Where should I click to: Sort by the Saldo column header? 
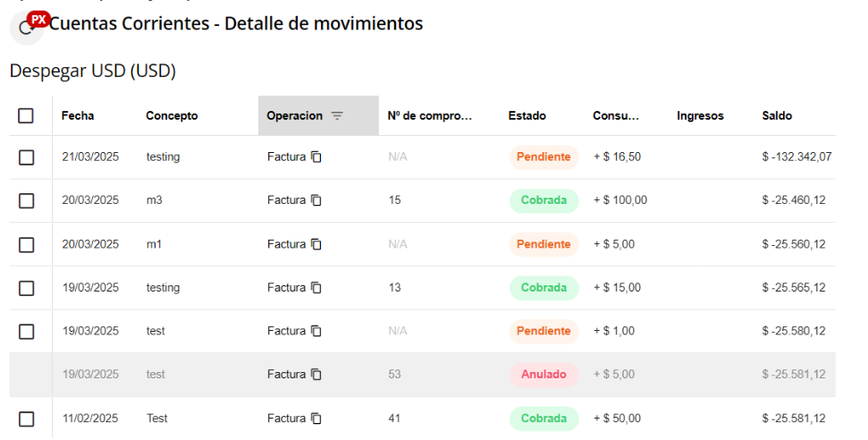(x=777, y=115)
